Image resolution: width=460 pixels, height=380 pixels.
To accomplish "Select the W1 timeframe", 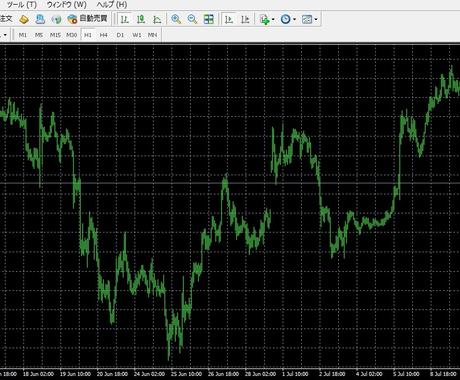I will [x=137, y=35].
